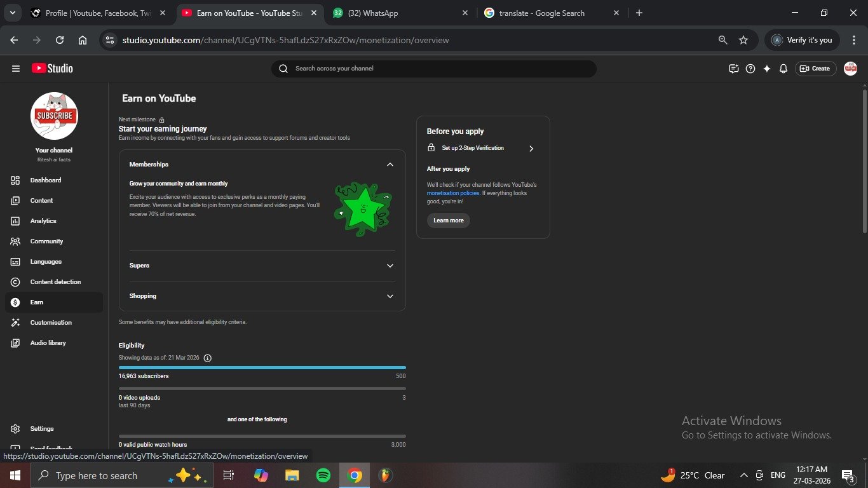Click the notifications bell icon
Viewport: 868px width, 488px height.
pyautogui.click(x=783, y=69)
